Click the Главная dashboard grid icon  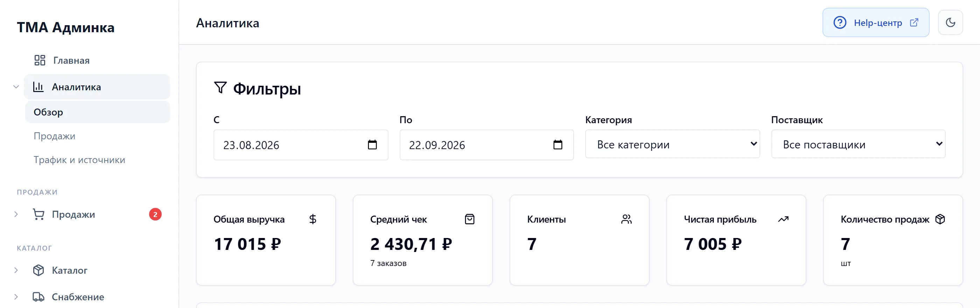(40, 60)
